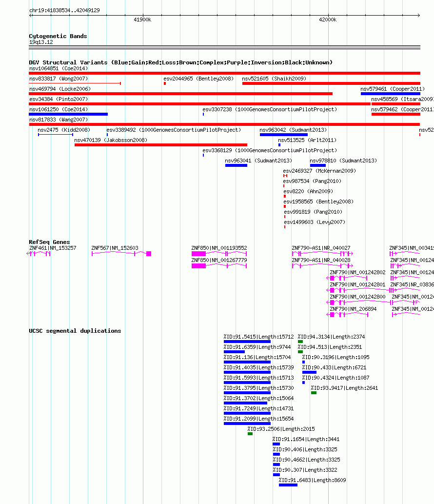
Task: Click the ZNF461|NM_153257 gene label
Action: [x=53, y=248]
